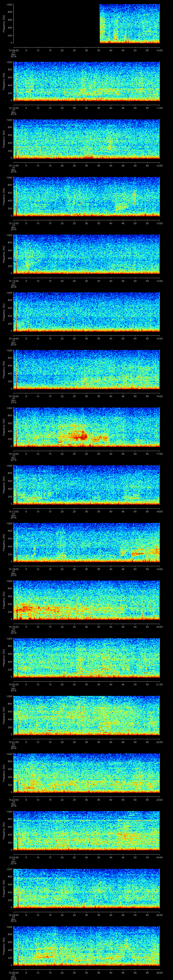Click the '10:24:00' time axis label
Screen dimensions: 173x980
[14, 915]
